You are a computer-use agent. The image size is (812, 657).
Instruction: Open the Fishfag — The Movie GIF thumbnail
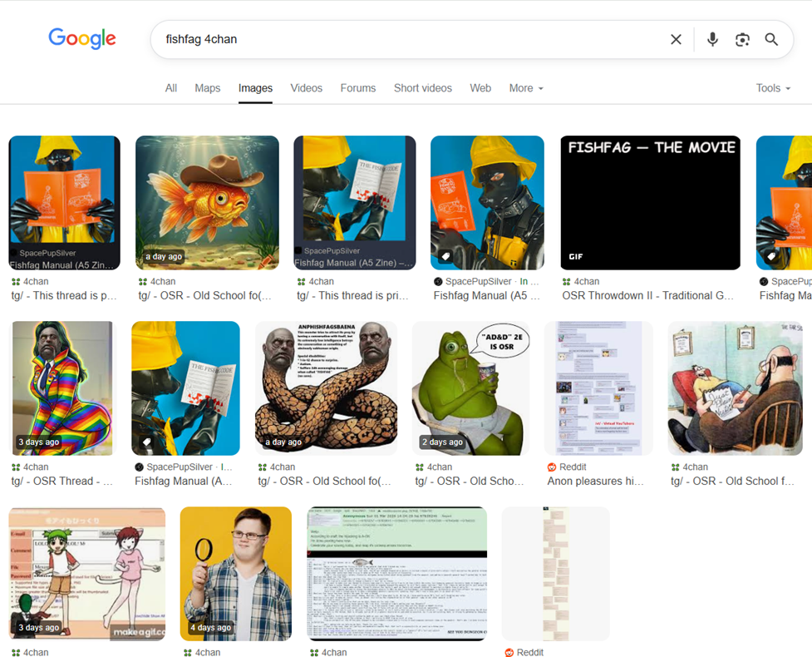(651, 203)
